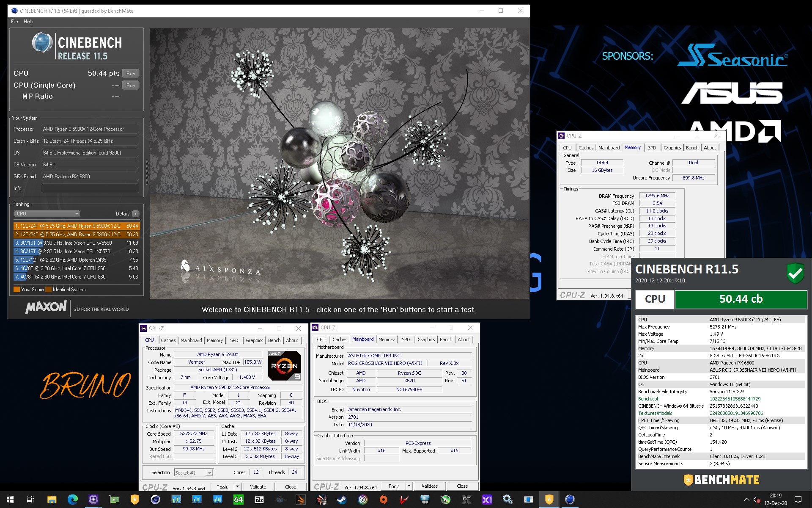The image size is (812, 508).
Task: Open Bench tab in left CPU-Z window
Action: click(x=274, y=340)
